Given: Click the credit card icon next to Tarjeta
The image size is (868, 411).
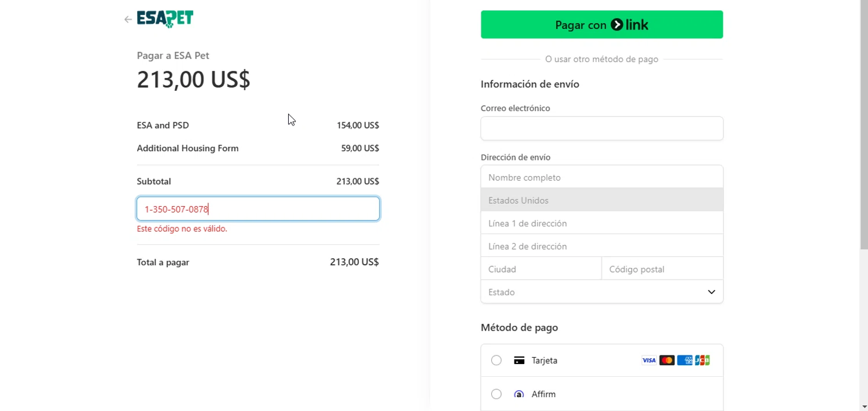Looking at the screenshot, I should pos(519,361).
